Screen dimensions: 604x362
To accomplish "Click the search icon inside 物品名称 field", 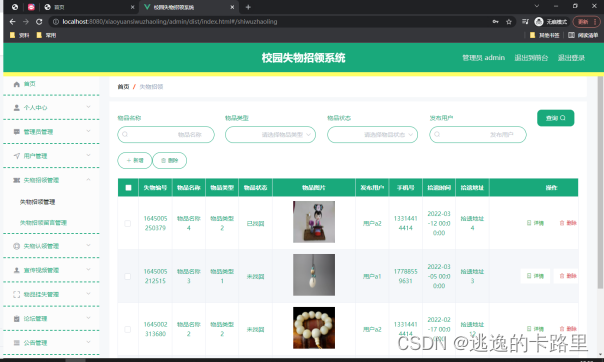I will click(x=125, y=134).
